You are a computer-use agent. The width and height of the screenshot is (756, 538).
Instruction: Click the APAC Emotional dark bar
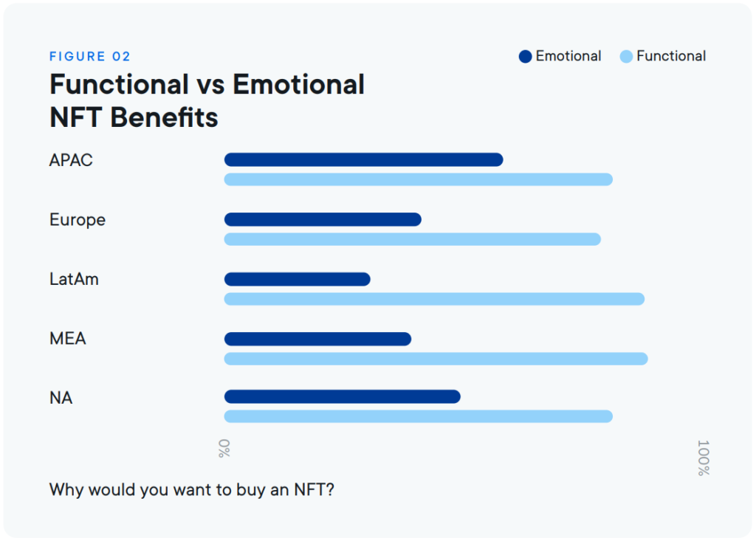[x=363, y=159]
